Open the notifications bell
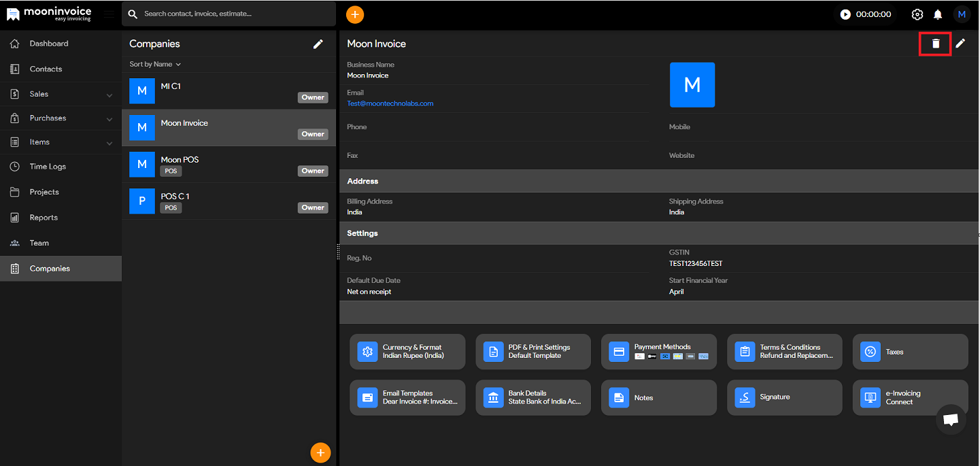This screenshot has height=466, width=980. tap(938, 14)
